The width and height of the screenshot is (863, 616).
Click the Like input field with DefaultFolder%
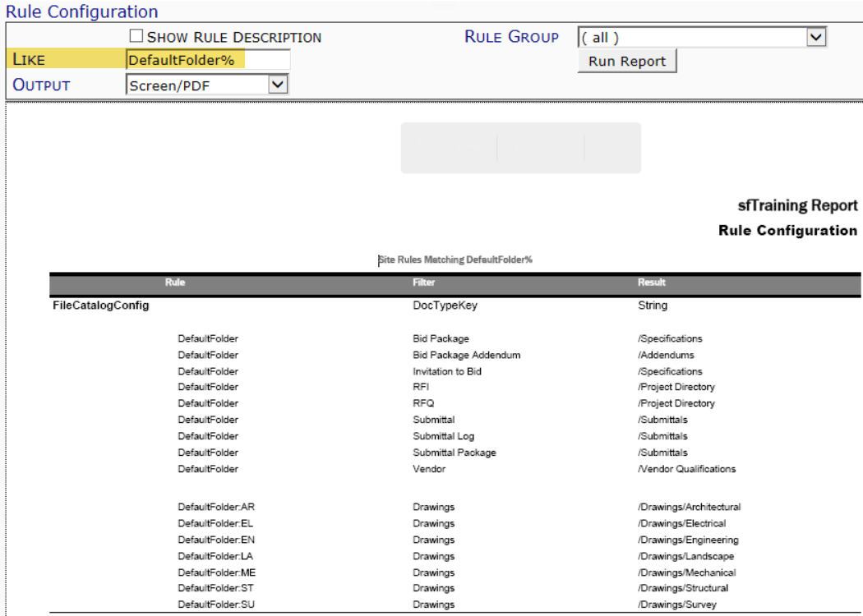click(x=208, y=60)
